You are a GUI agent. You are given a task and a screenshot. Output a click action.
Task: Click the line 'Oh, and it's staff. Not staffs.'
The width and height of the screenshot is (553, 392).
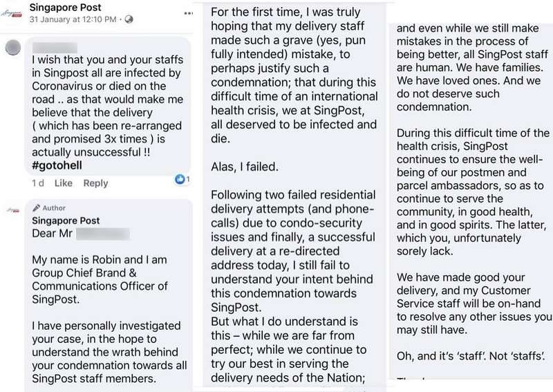coord(471,355)
